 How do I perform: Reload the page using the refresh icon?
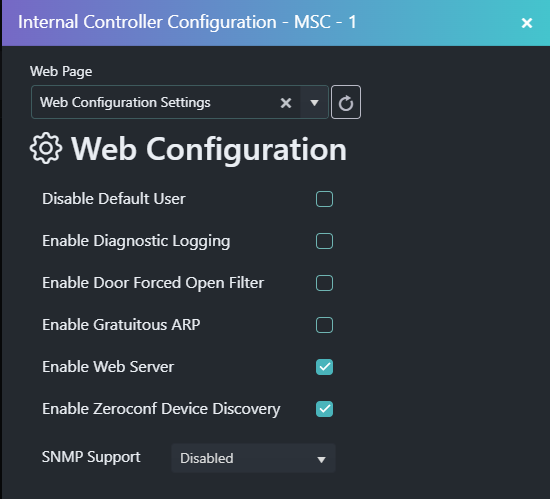(x=346, y=102)
